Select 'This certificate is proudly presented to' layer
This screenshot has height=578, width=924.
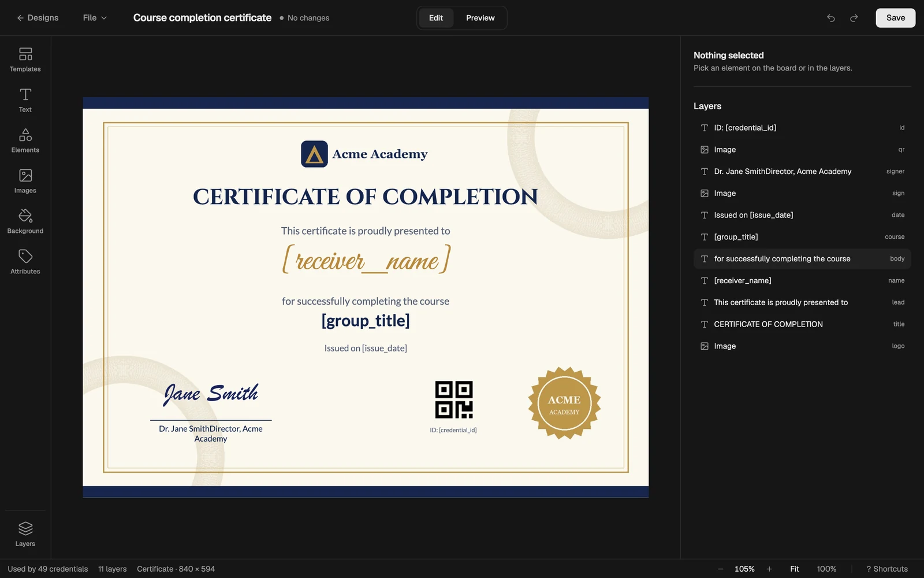[802, 302]
